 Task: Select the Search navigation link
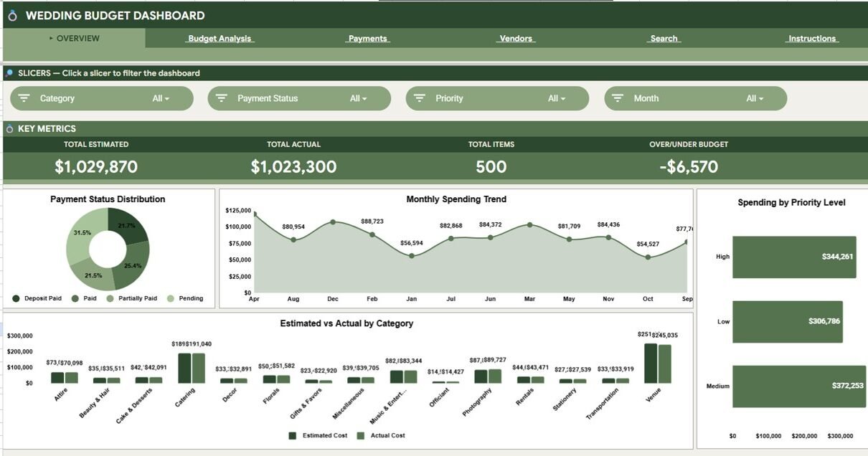coord(664,39)
